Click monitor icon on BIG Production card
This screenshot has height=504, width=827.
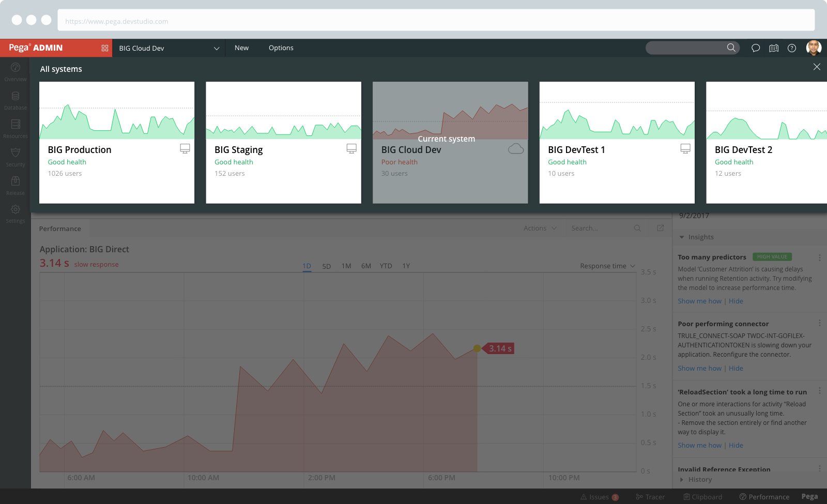click(x=185, y=149)
